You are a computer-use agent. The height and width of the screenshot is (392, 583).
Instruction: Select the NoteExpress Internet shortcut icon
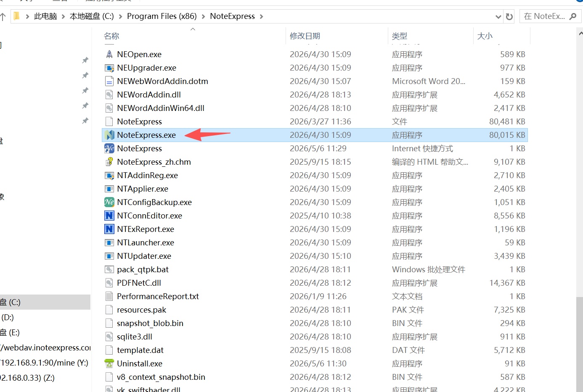pos(109,148)
